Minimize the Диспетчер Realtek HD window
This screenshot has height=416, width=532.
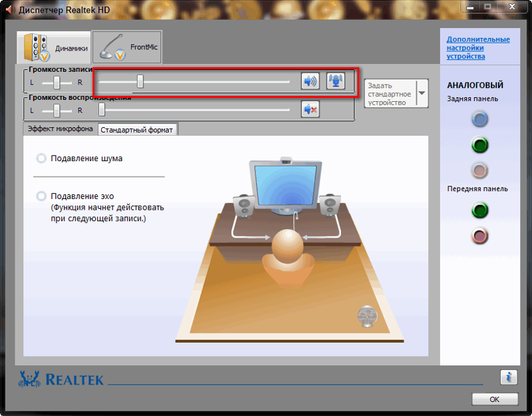470,7
